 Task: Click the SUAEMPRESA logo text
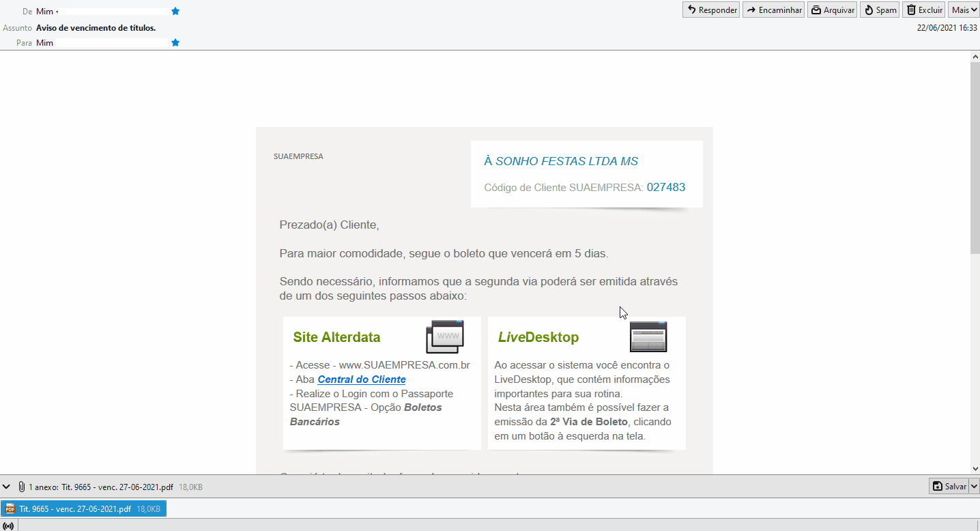pos(298,156)
